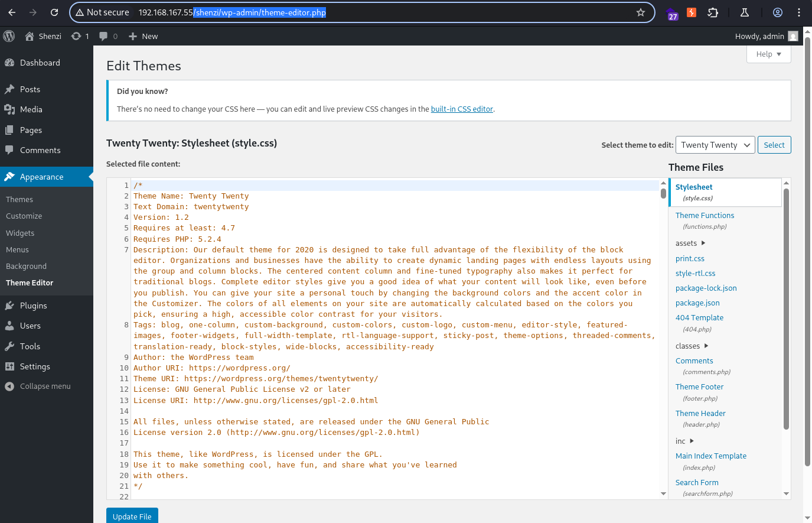The height and width of the screenshot is (523, 812).
Task: Go to Customize submenu item
Action: (x=24, y=216)
